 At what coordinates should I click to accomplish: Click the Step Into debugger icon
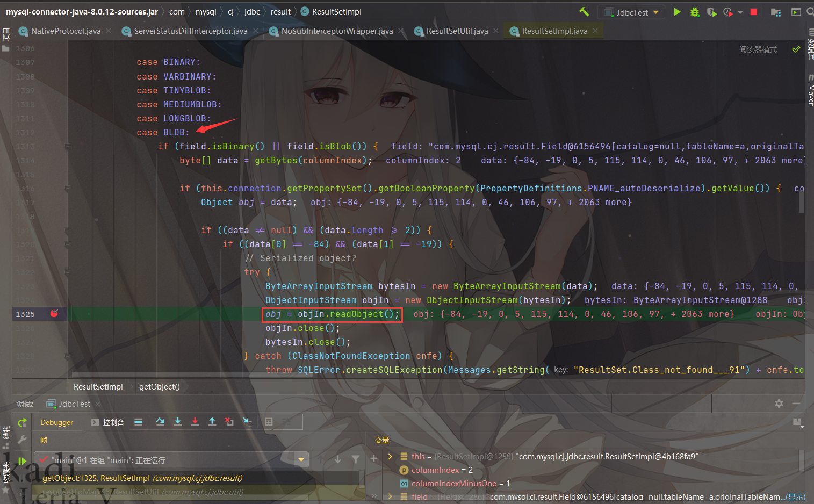pos(178,422)
